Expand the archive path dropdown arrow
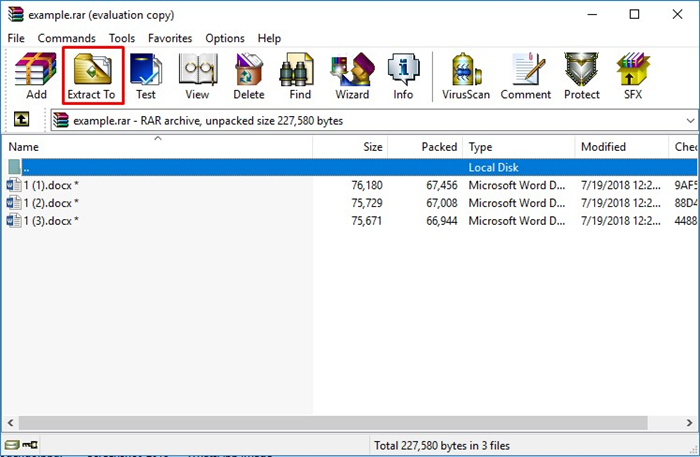This screenshot has height=457, width=700. pos(690,120)
